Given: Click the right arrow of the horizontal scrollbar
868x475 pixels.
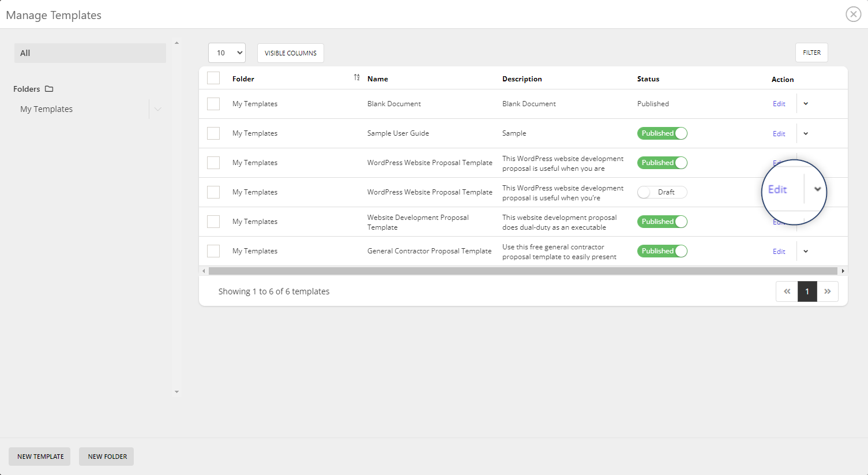Looking at the screenshot, I should 843,270.
